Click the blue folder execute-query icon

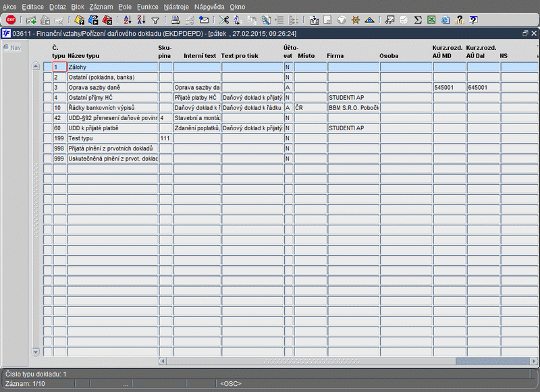(x=93, y=20)
